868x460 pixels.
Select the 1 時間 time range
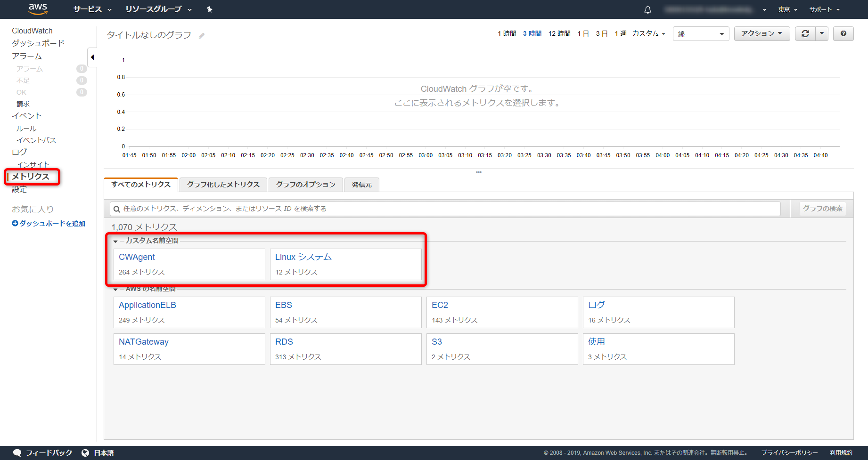[507, 33]
